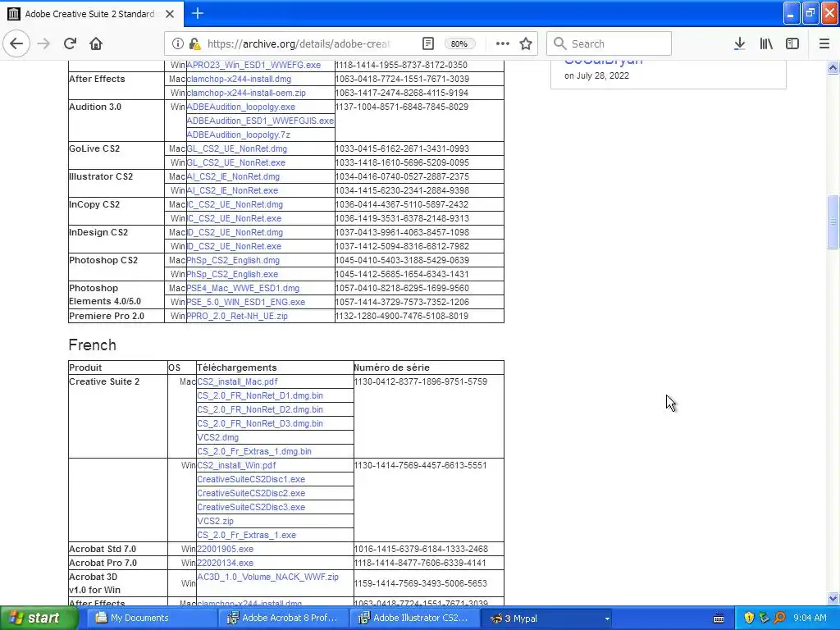Go back to the previous page
The image size is (840, 630).
coord(16,43)
